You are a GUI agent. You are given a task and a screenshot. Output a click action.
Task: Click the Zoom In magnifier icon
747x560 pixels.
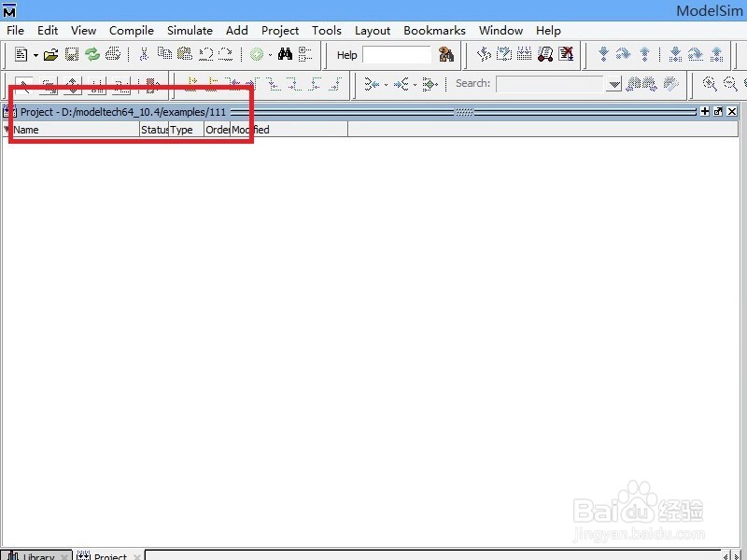pyautogui.click(x=710, y=84)
